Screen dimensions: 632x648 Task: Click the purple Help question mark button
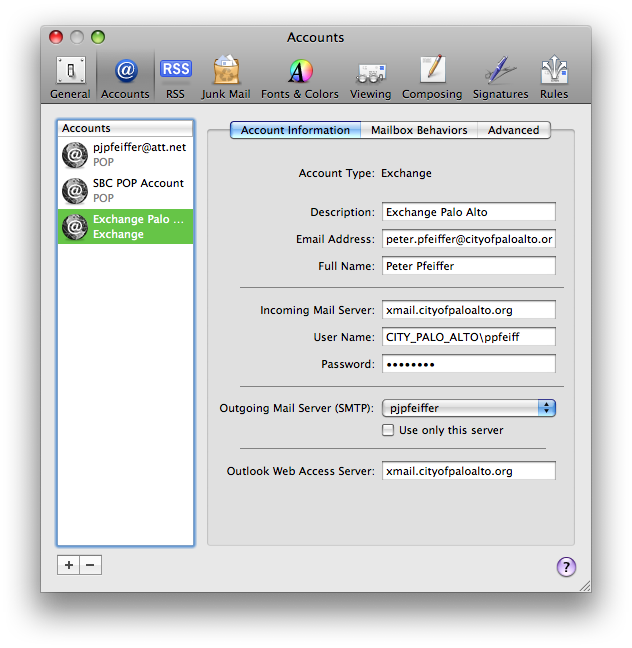point(566,567)
